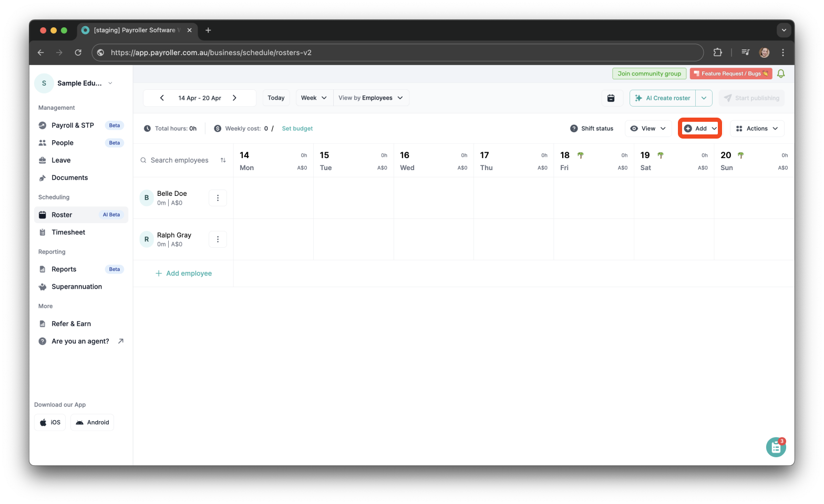Click Feature Request / Bugs button
Screen dimensions: 824x504
[x=730, y=73]
